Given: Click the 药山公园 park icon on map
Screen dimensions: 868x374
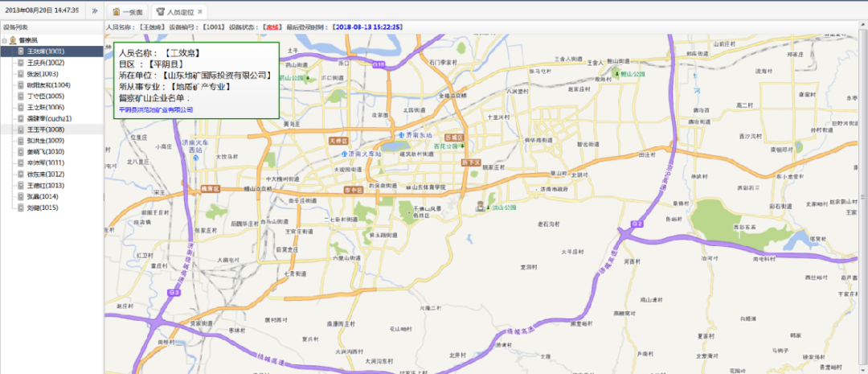Looking at the screenshot, I should click(x=308, y=77).
